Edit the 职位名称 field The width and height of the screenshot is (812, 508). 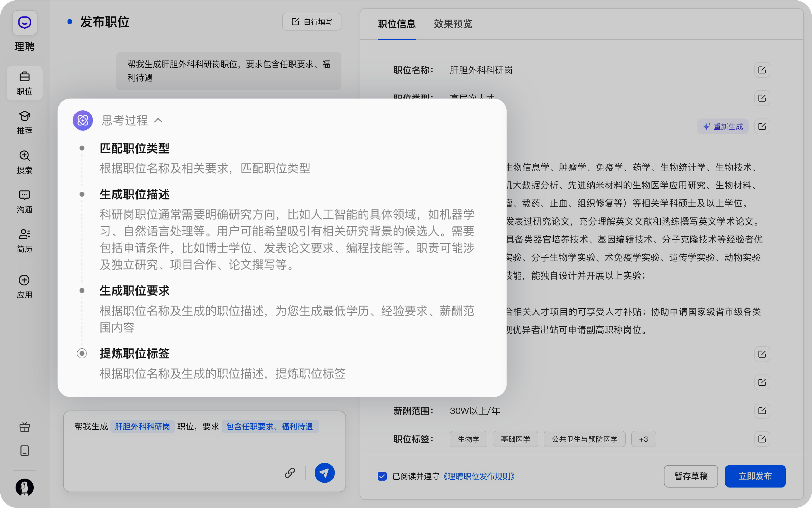(762, 70)
